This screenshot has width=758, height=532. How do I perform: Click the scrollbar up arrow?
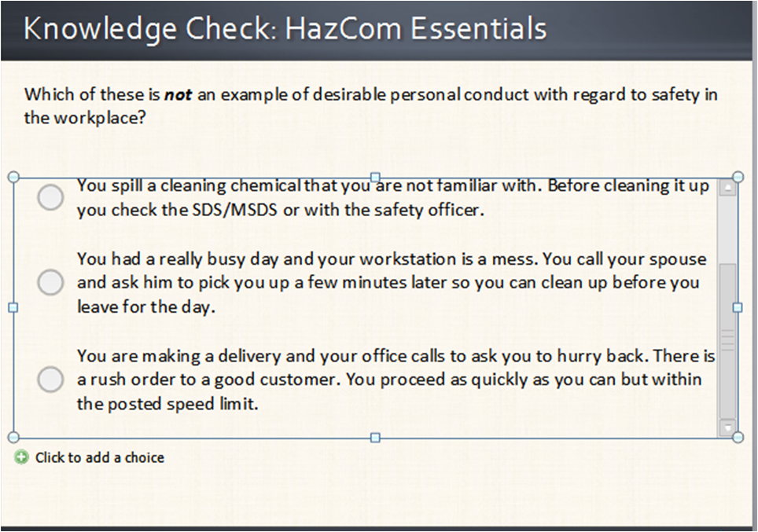coord(727,187)
